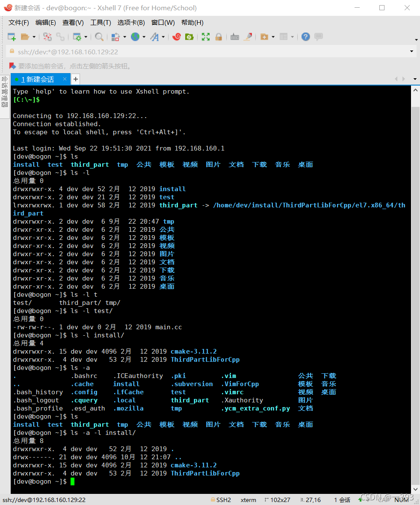The height and width of the screenshot is (505, 420).
Task: Open the 窗口(W) menu
Action: click(x=163, y=23)
